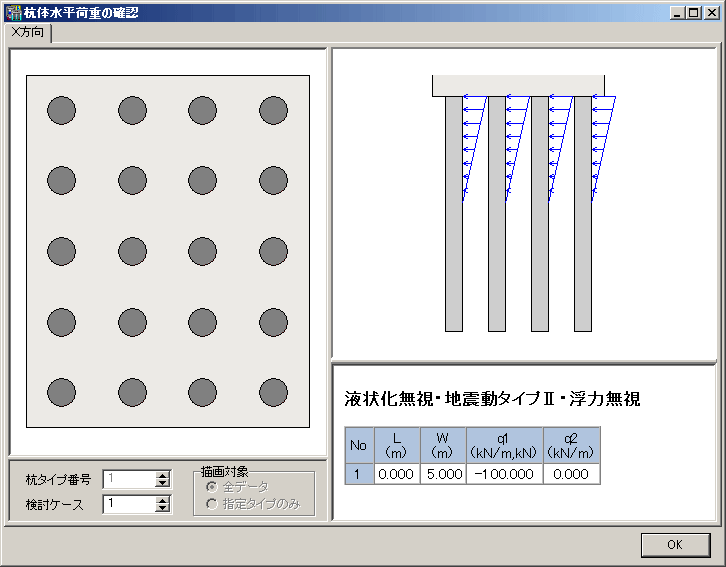Viewport: 726px width, 567px height.
Task: Click the L (m) column header
Action: 397,445
